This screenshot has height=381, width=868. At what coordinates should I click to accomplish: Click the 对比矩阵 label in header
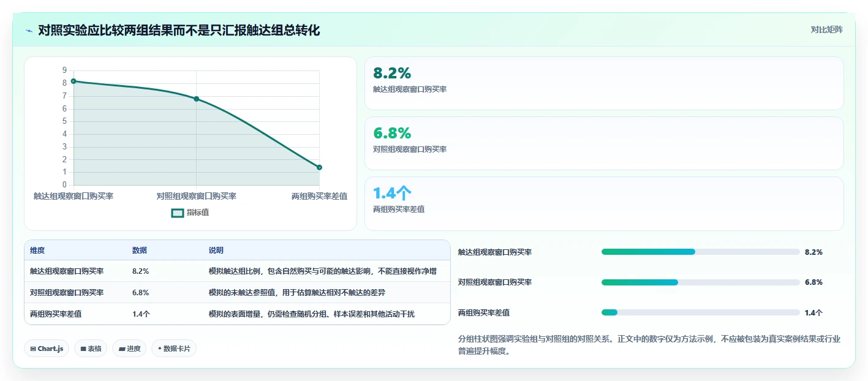[x=826, y=29]
